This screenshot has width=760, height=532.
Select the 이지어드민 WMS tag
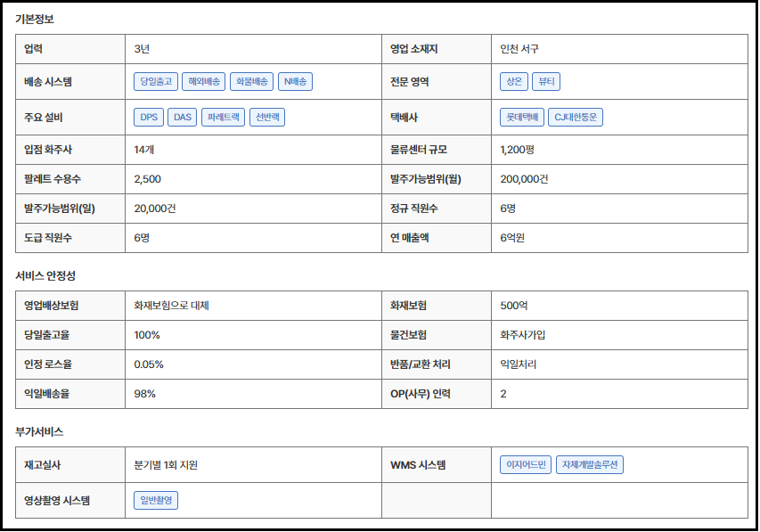(x=526, y=465)
